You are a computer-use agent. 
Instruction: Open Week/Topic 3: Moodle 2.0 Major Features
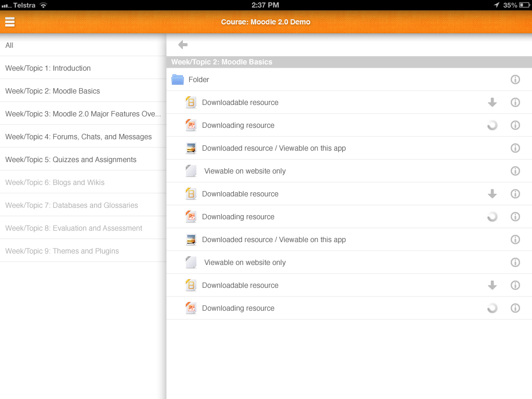pyautogui.click(x=83, y=114)
